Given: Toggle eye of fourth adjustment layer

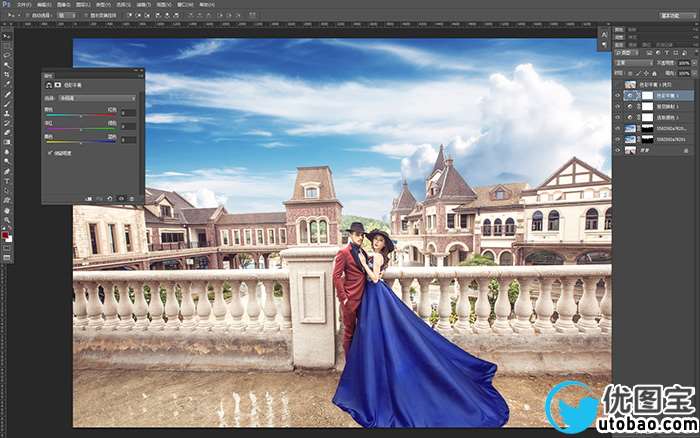Looking at the screenshot, I should (x=618, y=117).
